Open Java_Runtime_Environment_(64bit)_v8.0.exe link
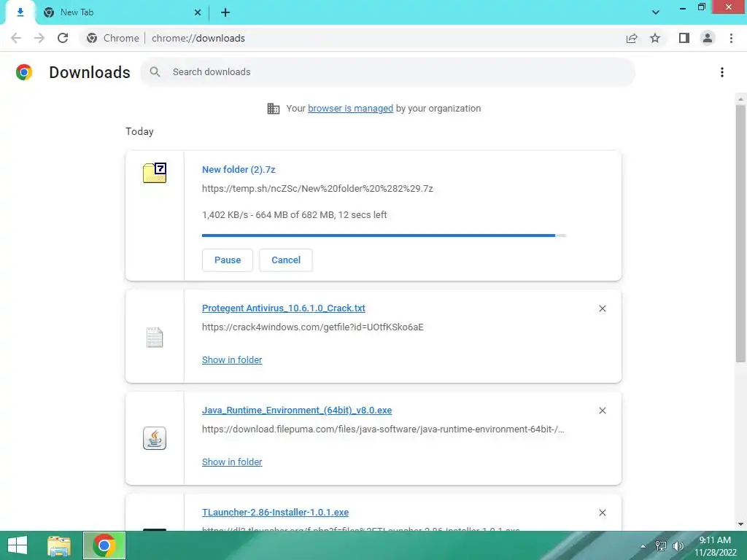747x560 pixels. (x=297, y=410)
